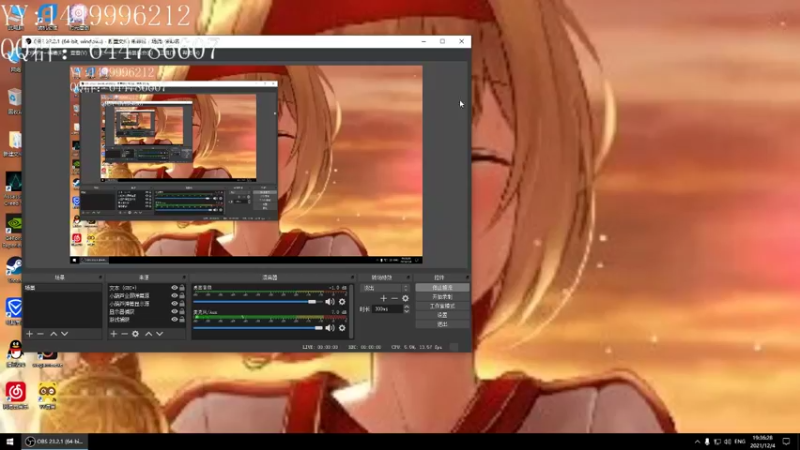
Task: Toggle the lock of the second source
Action: (182, 295)
